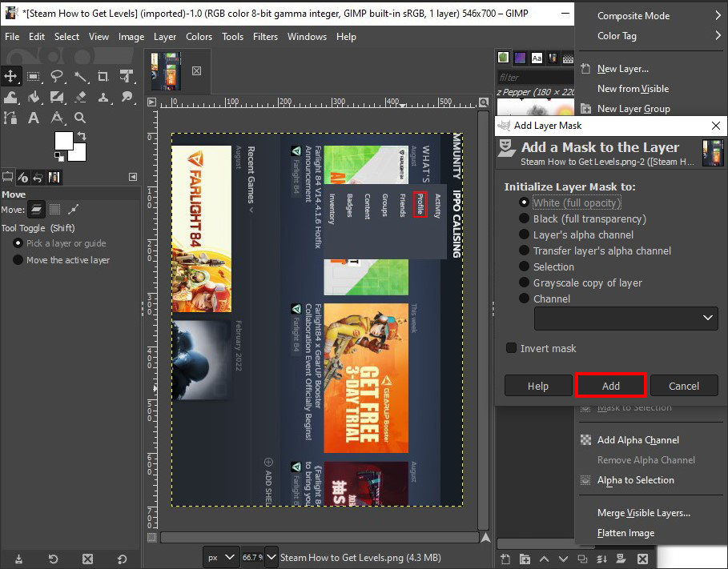Select the Rectangle Select tool
The height and width of the screenshot is (569, 728).
tap(34, 77)
